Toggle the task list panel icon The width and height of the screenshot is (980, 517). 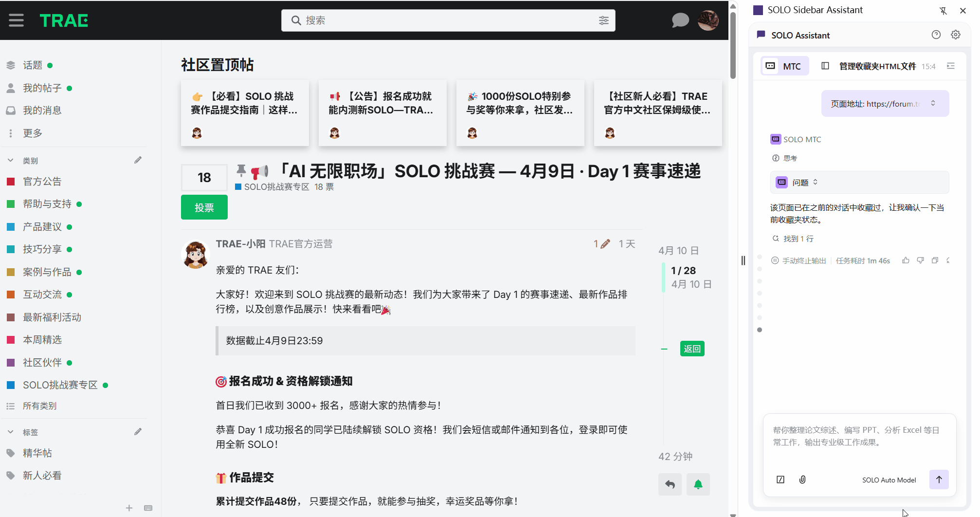coord(951,66)
